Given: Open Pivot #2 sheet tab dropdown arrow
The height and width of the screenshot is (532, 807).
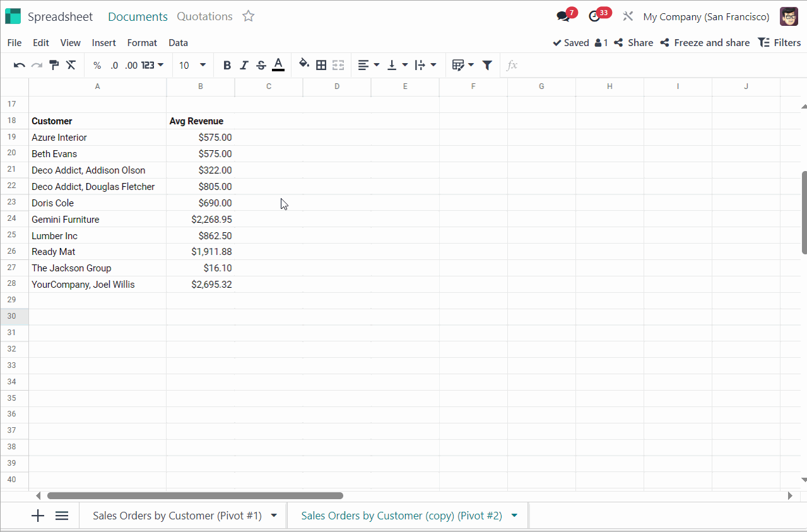Looking at the screenshot, I should point(514,516).
